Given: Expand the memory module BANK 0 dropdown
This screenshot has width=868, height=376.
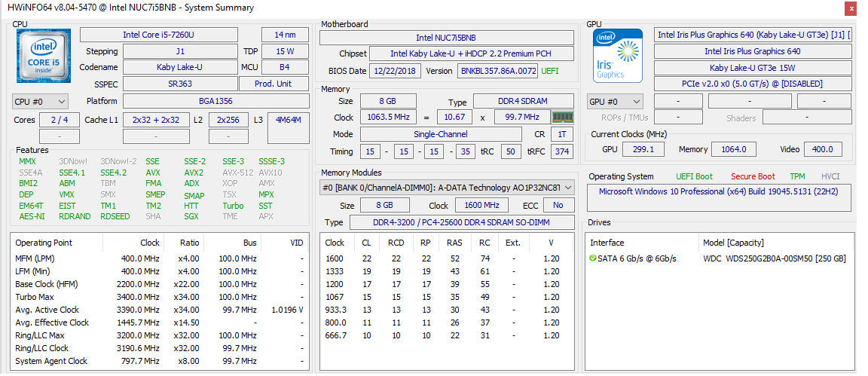Looking at the screenshot, I should 448,188.
